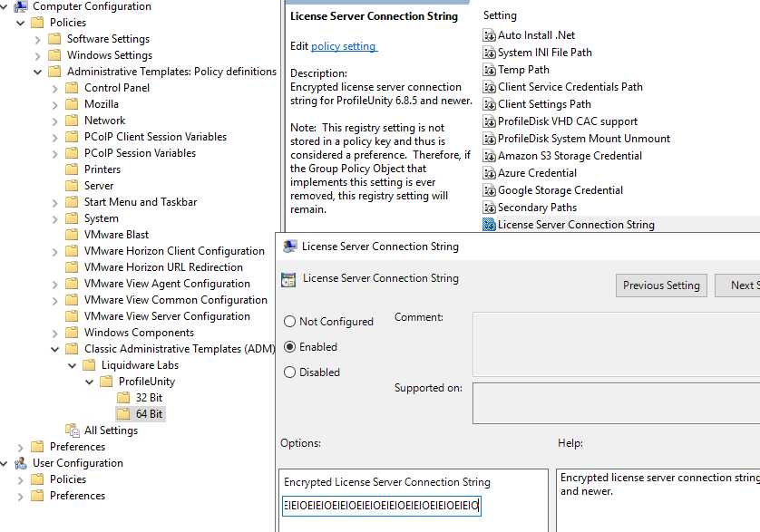Collapse the Liquidware Labs tree node
Viewport: 760px width, 532px height.
point(72,365)
